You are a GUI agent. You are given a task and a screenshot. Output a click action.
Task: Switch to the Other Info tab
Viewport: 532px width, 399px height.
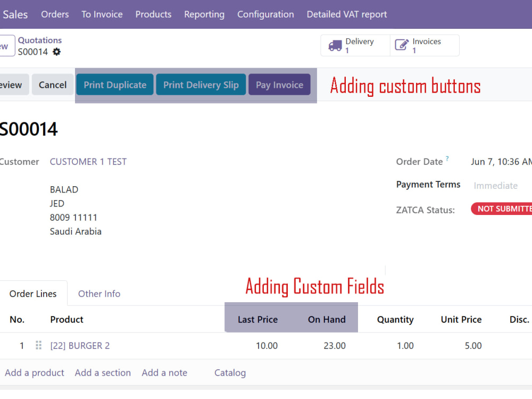99,294
